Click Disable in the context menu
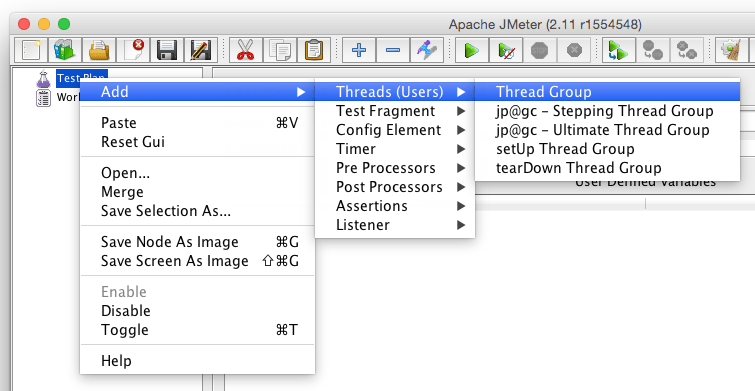Screen dimensions: 755x391 pyautogui.click(x=197, y=311)
